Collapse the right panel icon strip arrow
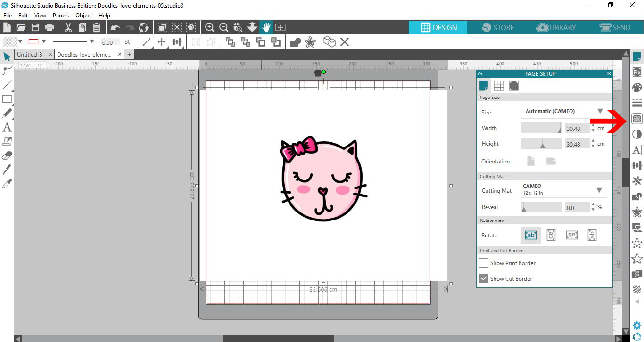 click(x=637, y=301)
